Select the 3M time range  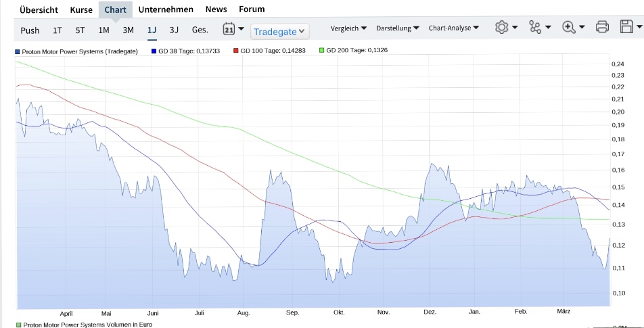coord(128,30)
